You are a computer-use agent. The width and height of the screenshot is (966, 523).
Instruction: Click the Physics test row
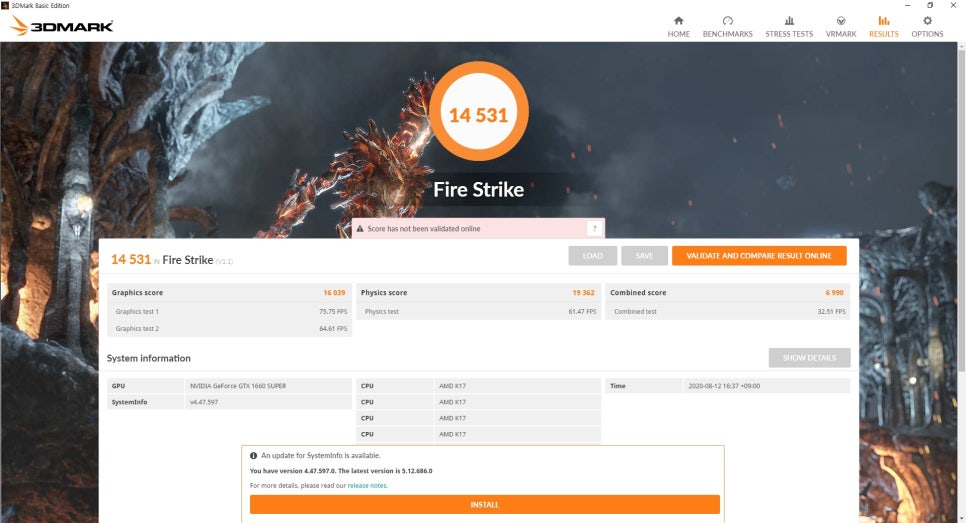pyautogui.click(x=479, y=312)
